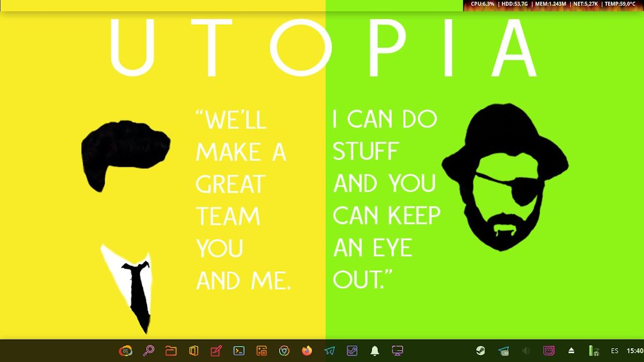Click the show desktop monitor icon

[398, 351]
